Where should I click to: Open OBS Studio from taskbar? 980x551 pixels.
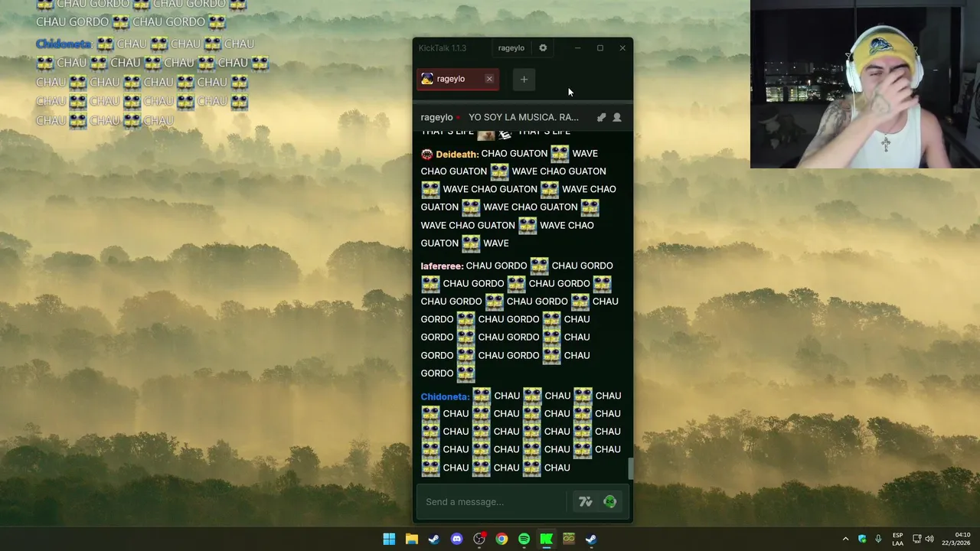point(479,539)
